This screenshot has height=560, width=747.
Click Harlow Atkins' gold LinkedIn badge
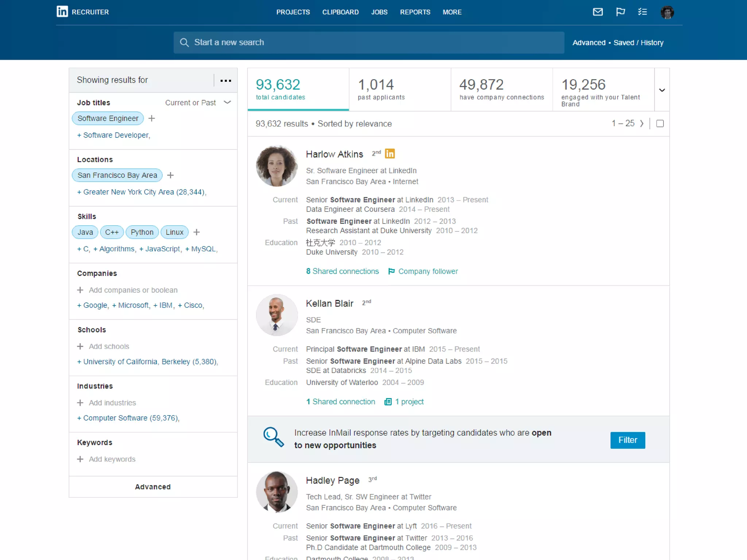coord(390,153)
